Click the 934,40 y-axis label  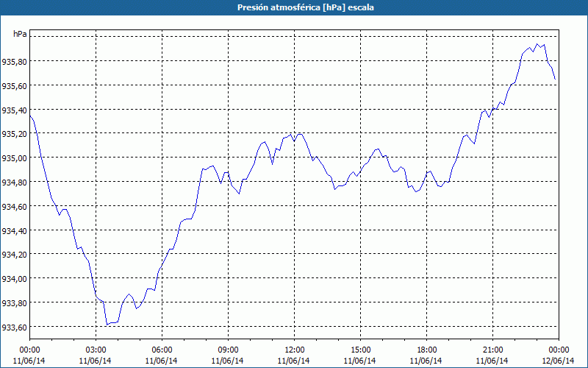point(14,231)
